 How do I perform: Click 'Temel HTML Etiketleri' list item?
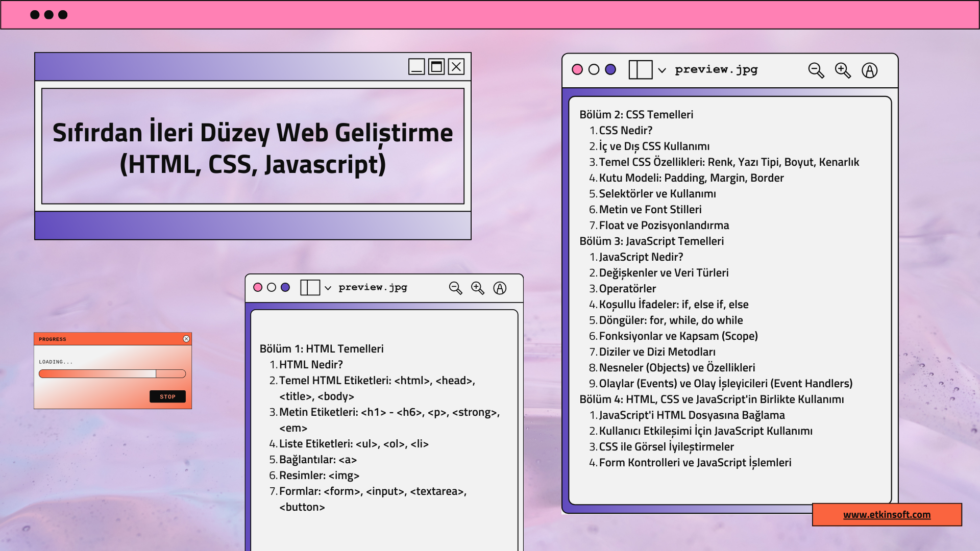377,388
